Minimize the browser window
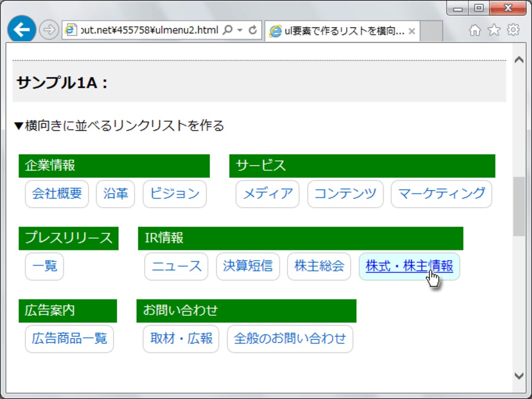 tap(458, 8)
